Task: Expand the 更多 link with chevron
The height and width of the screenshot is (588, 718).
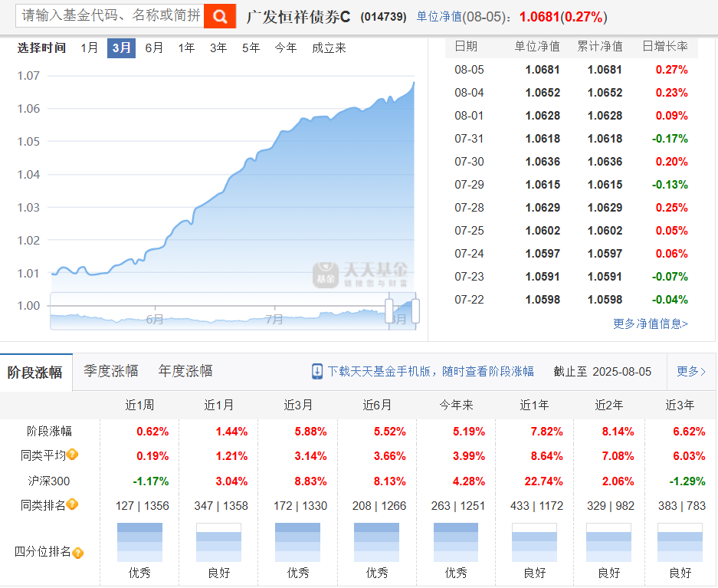Action: click(691, 371)
